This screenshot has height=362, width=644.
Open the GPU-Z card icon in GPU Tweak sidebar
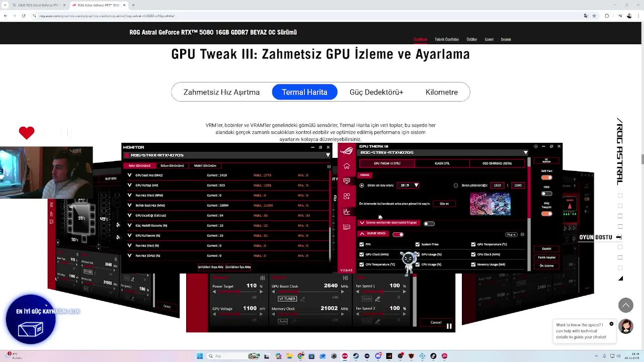pos(347,227)
